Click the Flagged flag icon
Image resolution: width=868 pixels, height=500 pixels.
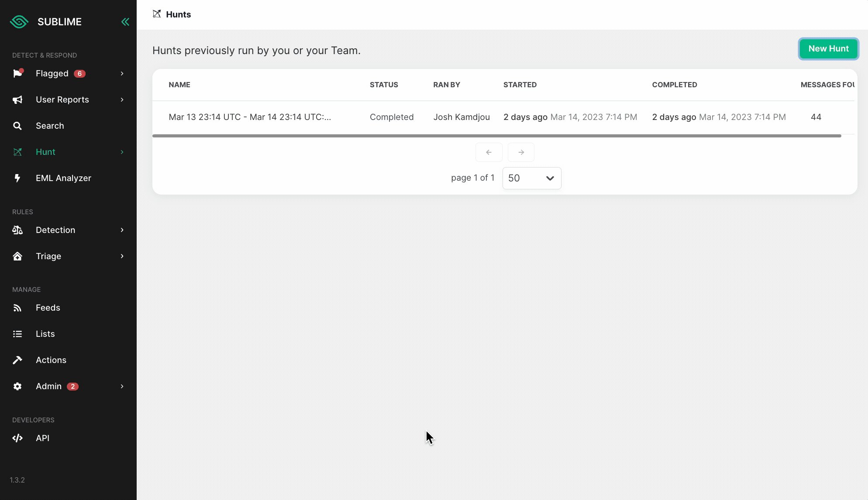pos(17,73)
